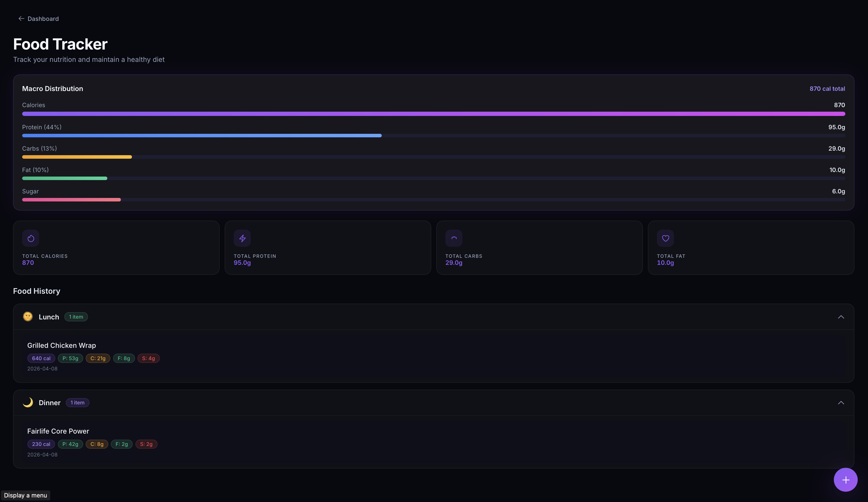868x502 pixels.
Task: Click the Calories gradient progress bar
Action: pyautogui.click(x=433, y=114)
